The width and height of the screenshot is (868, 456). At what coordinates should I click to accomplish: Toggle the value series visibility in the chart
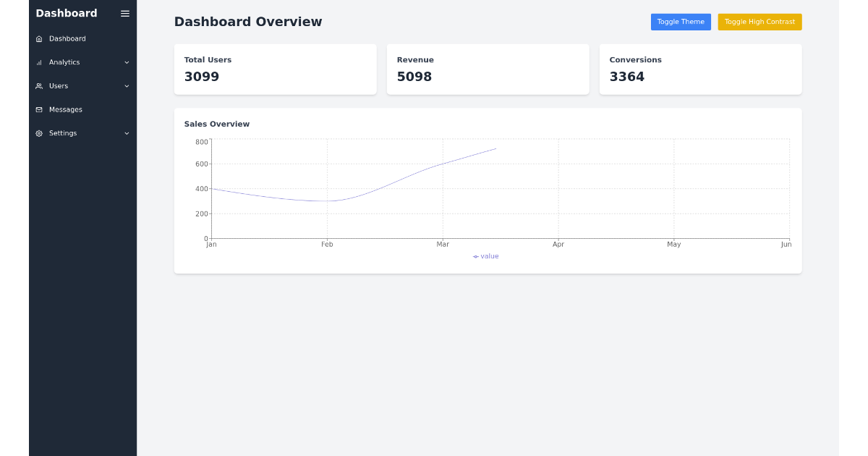pos(485,256)
